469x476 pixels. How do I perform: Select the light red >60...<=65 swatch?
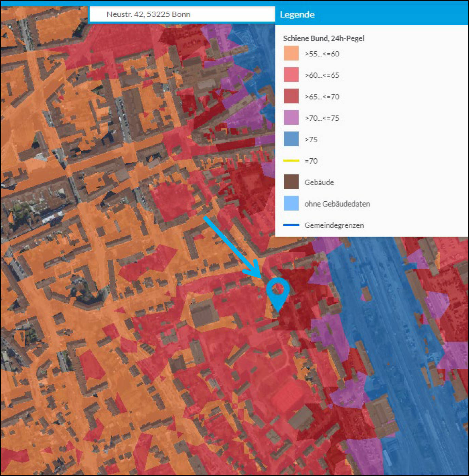coord(291,75)
